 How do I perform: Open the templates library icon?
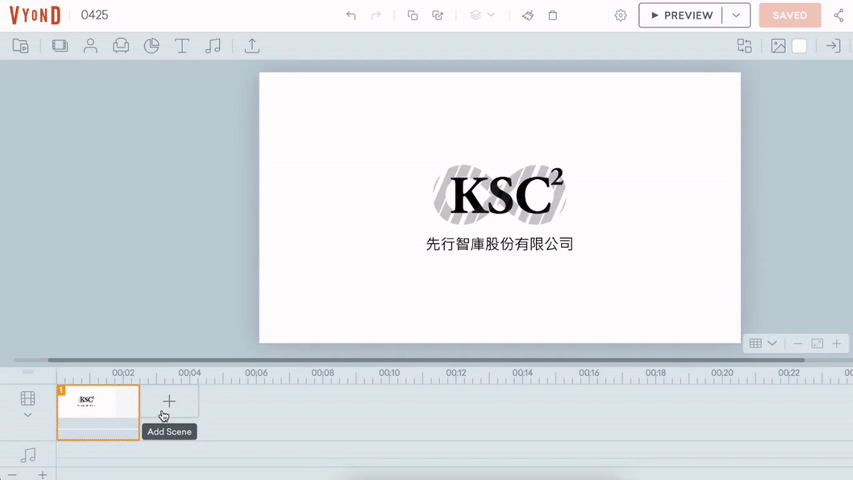pyautogui.click(x=21, y=46)
